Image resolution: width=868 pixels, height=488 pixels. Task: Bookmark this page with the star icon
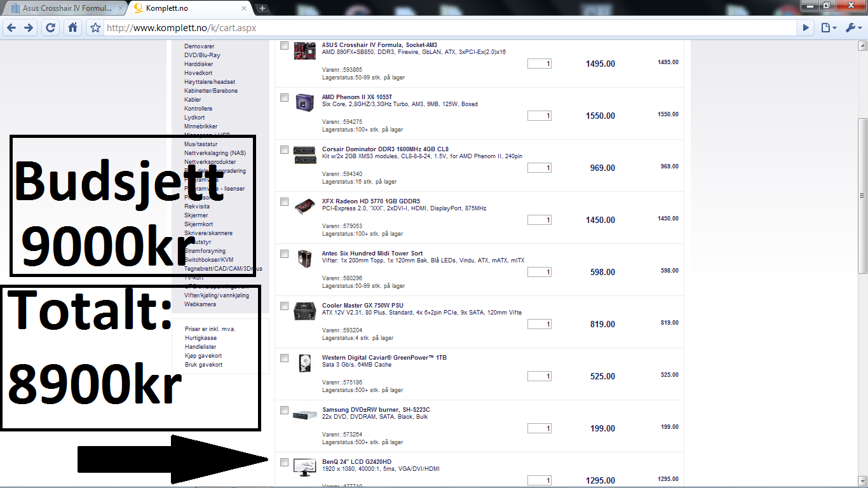click(95, 28)
